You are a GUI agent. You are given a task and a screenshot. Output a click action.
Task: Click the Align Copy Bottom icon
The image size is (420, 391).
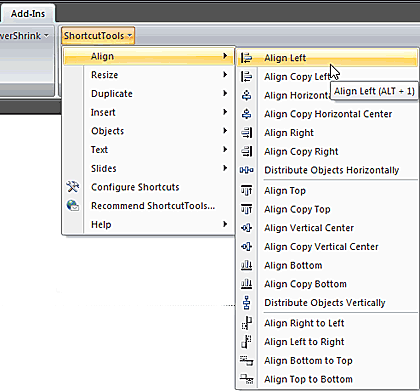[x=247, y=284]
